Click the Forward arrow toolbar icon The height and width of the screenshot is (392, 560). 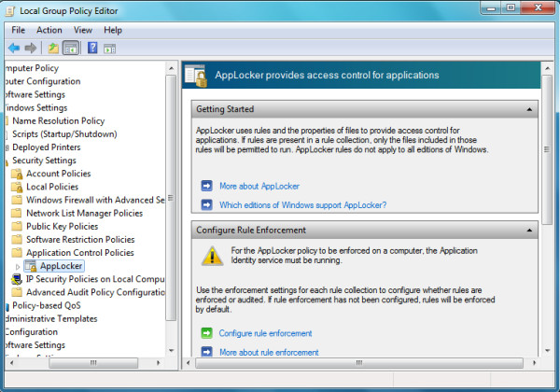31,48
